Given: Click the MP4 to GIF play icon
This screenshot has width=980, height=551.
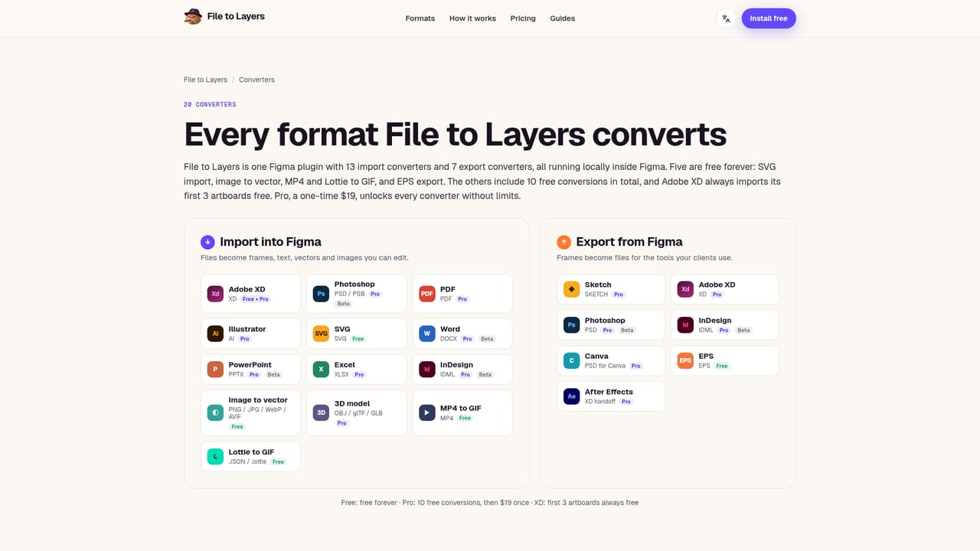Looking at the screenshot, I should pos(427,413).
